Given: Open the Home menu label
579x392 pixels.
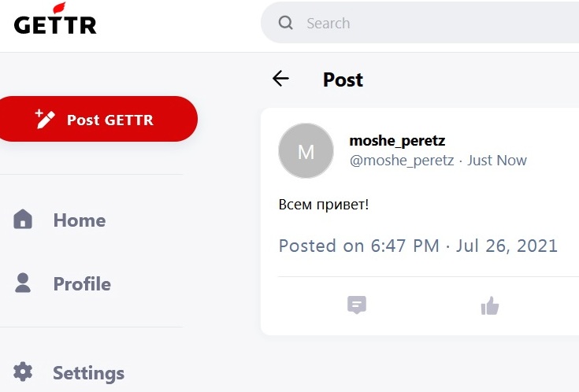Looking at the screenshot, I should [80, 220].
